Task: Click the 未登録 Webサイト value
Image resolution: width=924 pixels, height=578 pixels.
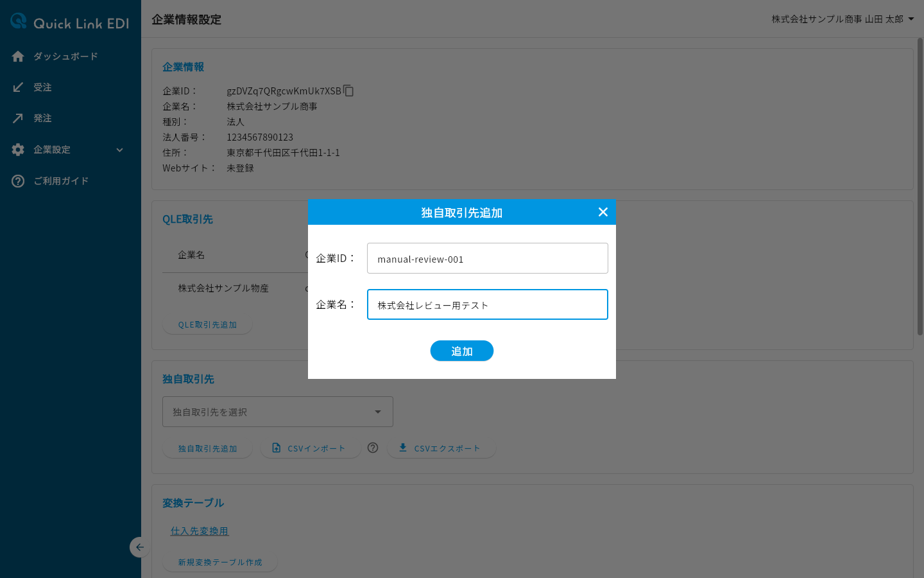Action: pos(240,168)
